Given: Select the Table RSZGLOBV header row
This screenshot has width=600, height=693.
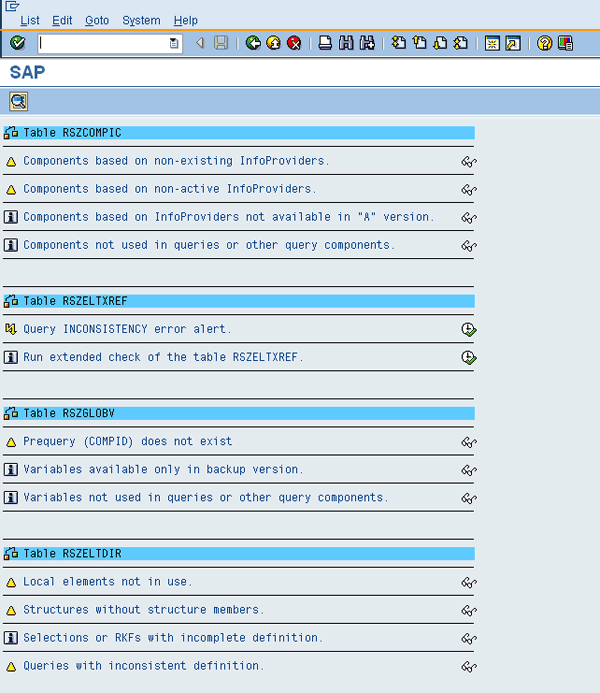Looking at the screenshot, I should [x=239, y=413].
